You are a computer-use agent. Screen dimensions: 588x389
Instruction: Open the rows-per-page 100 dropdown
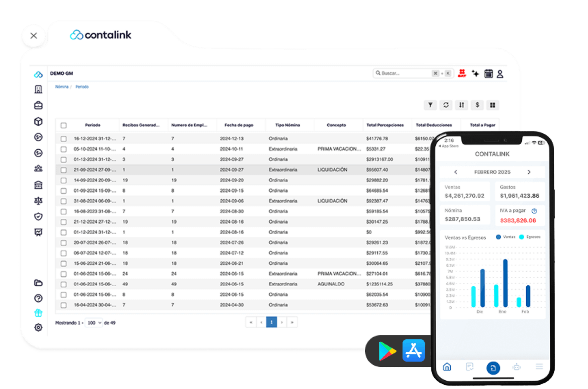[x=94, y=323]
